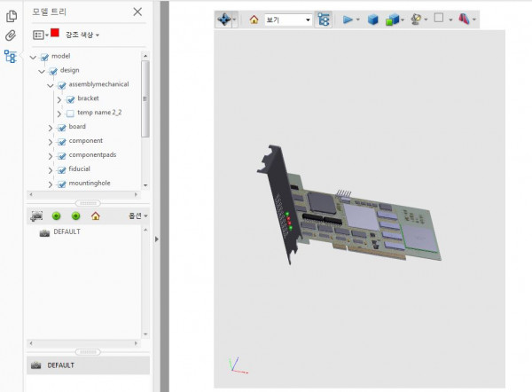This screenshot has width=532, height=392.
Task: Collapse the assemblymechanical node
Action: tap(51, 85)
